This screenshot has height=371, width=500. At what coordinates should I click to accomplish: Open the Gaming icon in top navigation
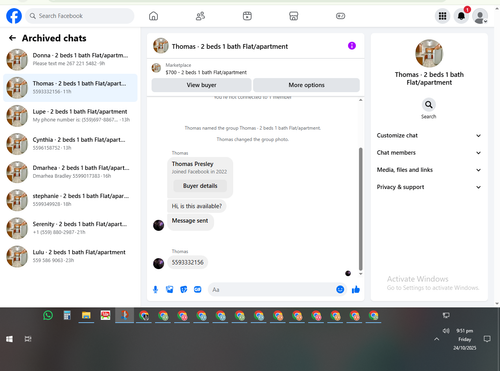pos(340,16)
